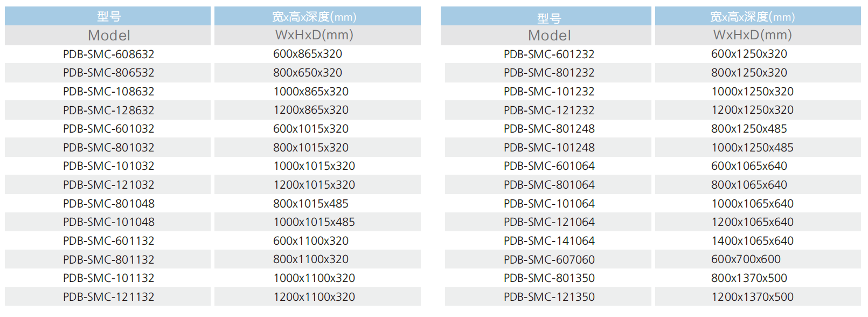Select model cell PDB-SMC-801248
This screenshot has height=317, width=868.
point(548,129)
